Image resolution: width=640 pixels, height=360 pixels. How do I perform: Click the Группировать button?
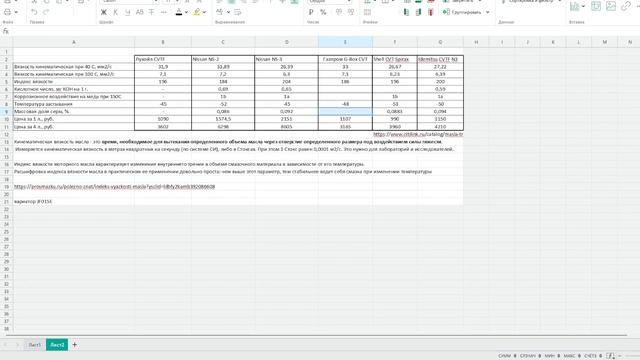click(x=462, y=12)
